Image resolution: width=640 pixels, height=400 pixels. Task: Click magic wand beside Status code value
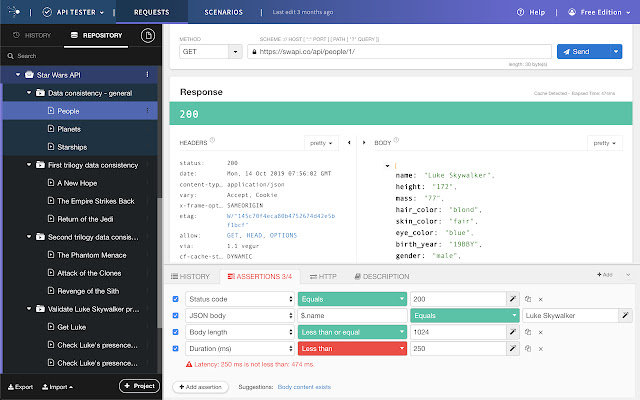pos(513,299)
